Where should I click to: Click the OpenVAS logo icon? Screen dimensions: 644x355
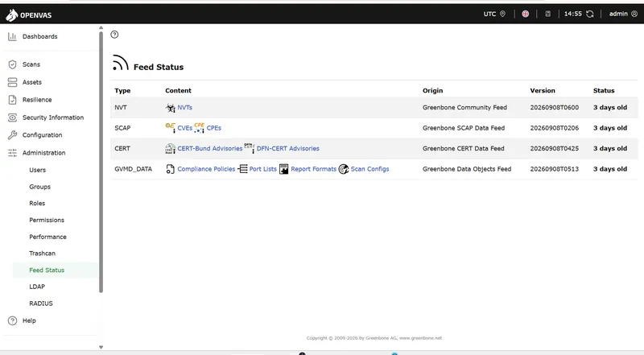click(x=11, y=14)
